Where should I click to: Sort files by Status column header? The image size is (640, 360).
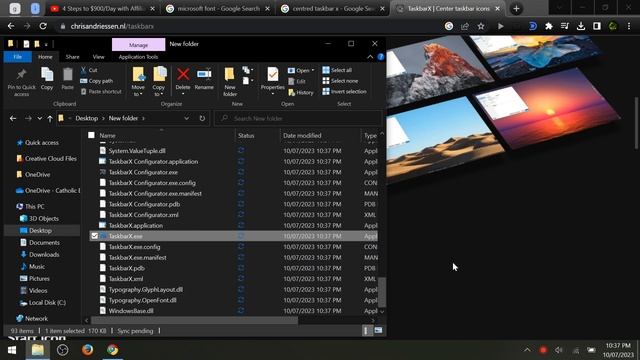246,135
